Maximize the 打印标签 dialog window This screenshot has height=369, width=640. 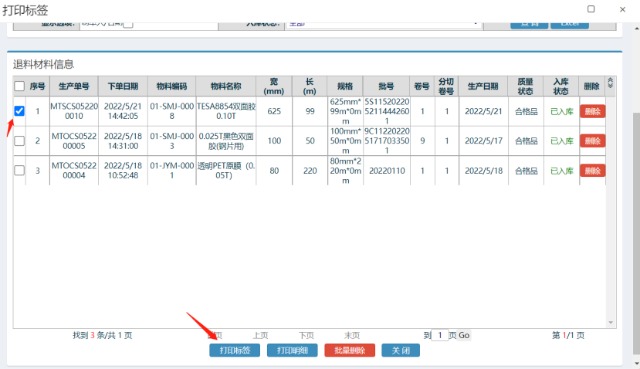click(591, 9)
